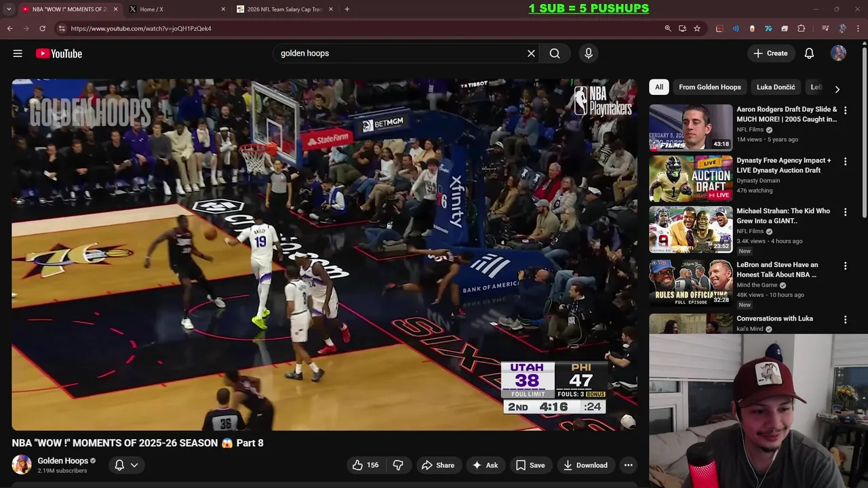This screenshot has height=488, width=868.
Task: Open YouTube notifications bell
Action: [x=809, y=54]
